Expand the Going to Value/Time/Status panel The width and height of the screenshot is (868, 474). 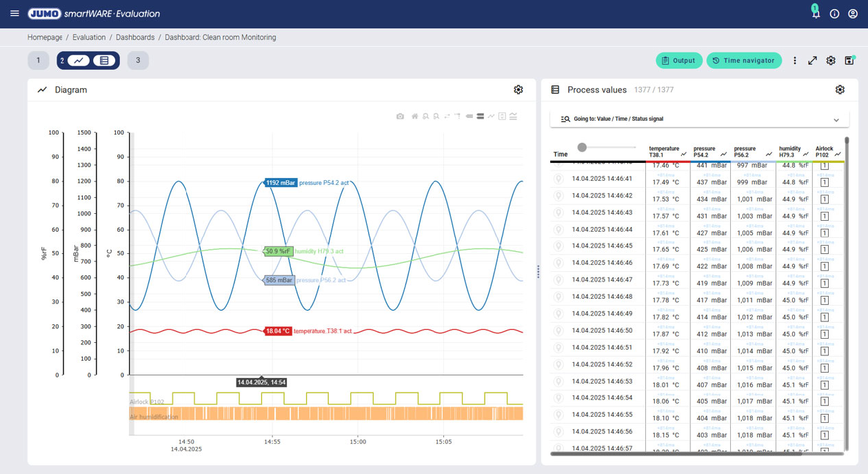pos(836,119)
